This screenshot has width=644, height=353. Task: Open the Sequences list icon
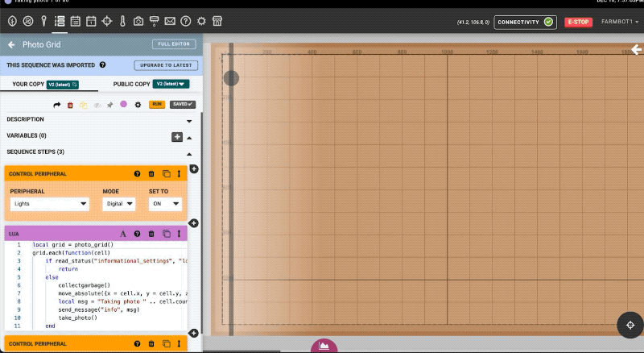[60, 21]
